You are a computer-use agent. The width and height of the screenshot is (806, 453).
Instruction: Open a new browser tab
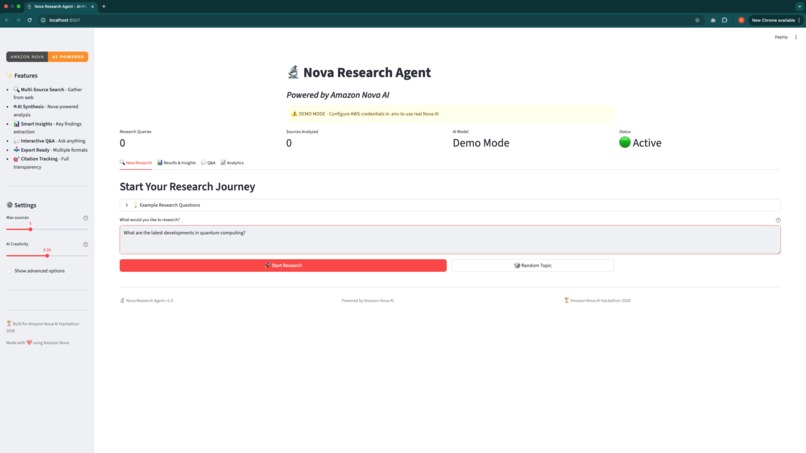[103, 6]
